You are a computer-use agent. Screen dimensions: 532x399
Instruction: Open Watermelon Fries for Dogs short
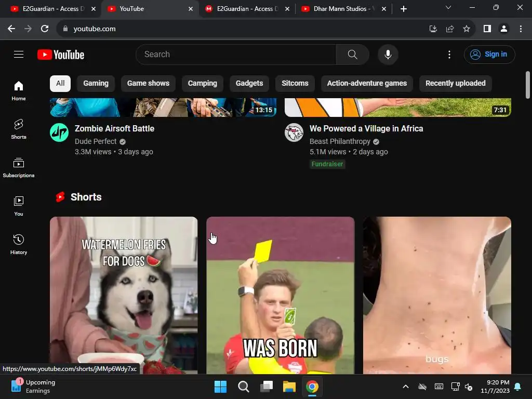[124, 295]
